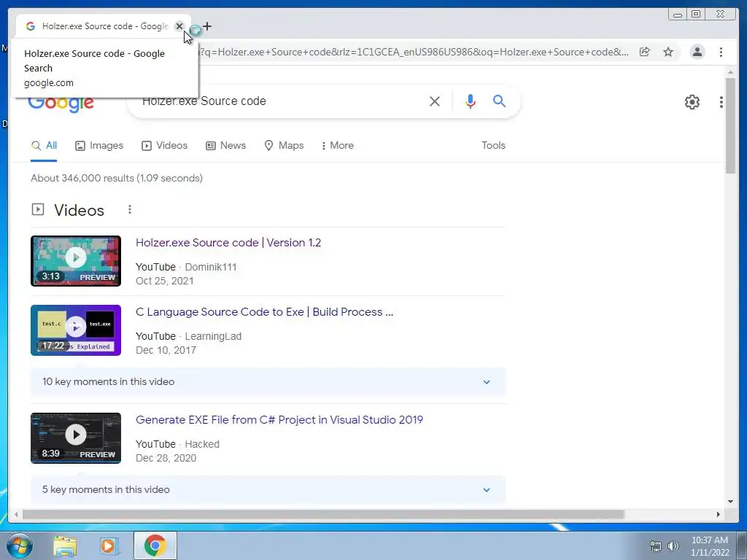Screen dimensions: 747x560
Task: Expand 10 key moments in this video
Action: pos(268,382)
